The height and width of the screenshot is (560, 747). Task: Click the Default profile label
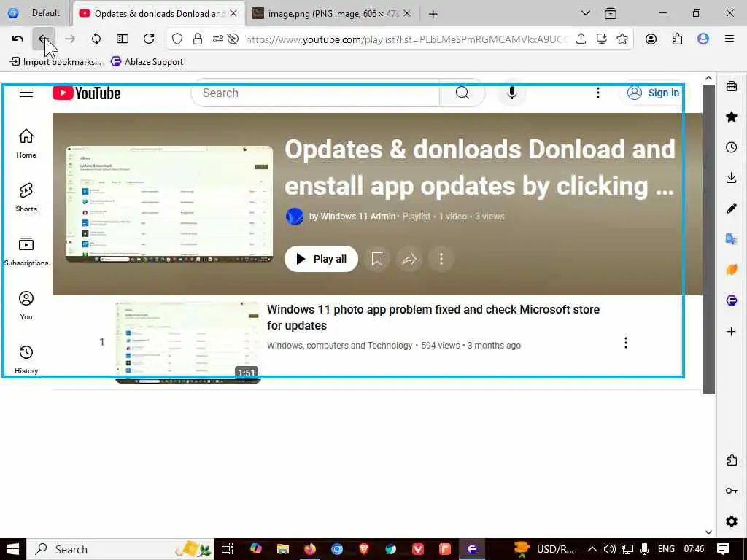46,13
